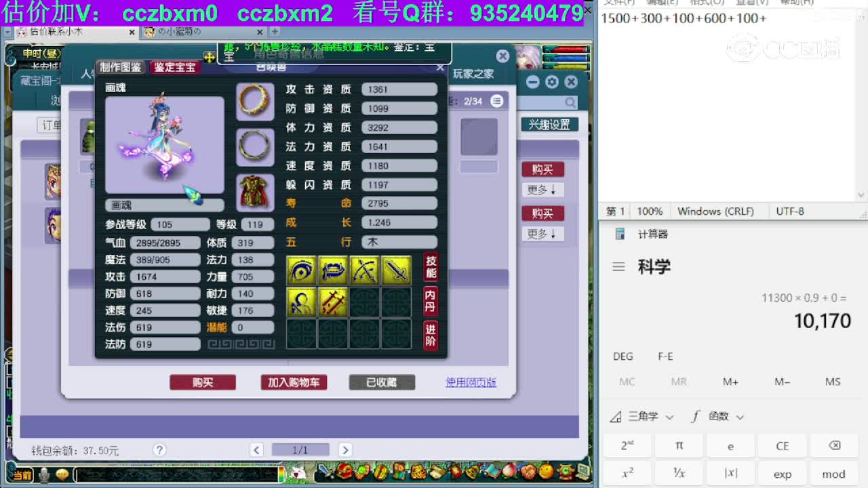Click the pet portrait of 画魂
Image resolution: width=868 pixels, height=488 pixels.
pyautogui.click(x=165, y=144)
